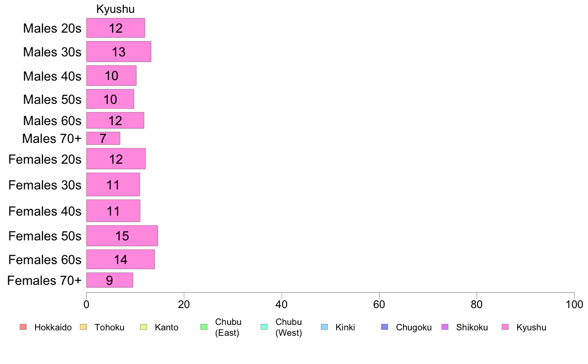Click the Tohoku legend color swatch
Screen dimensions: 588x364
tap(83, 327)
